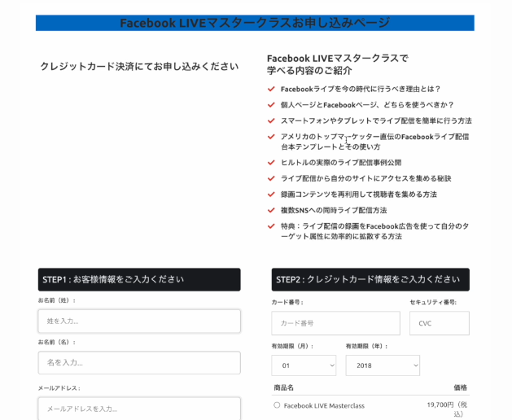The height and width of the screenshot is (420, 512).
Task: Click the text 録画コンテンツを再利用して視聴者を集める方法
Action: [x=359, y=195]
